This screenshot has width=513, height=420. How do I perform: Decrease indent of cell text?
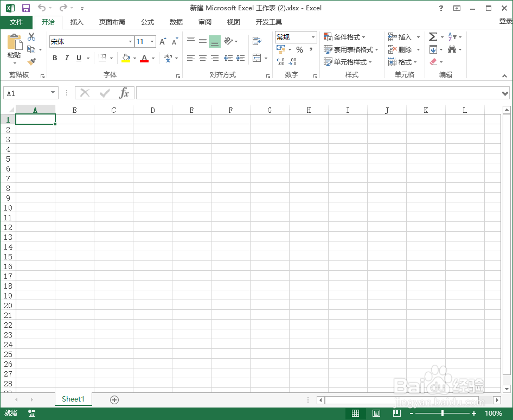pyautogui.click(x=228, y=58)
